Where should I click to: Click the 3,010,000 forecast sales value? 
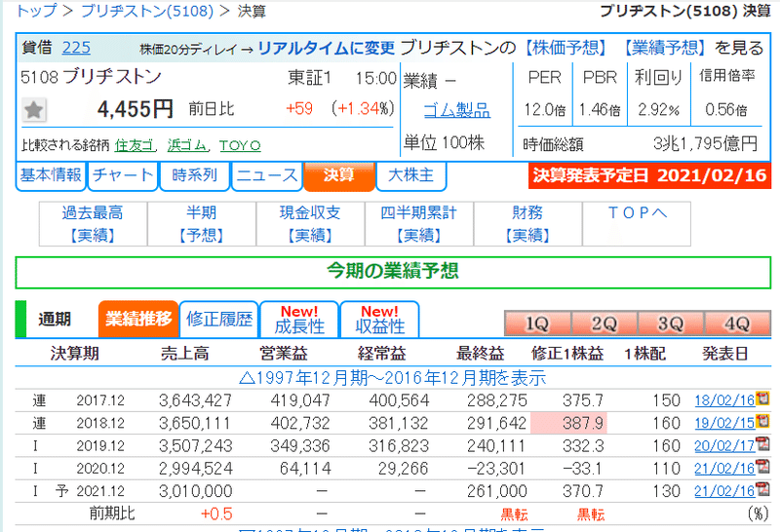[x=196, y=491]
